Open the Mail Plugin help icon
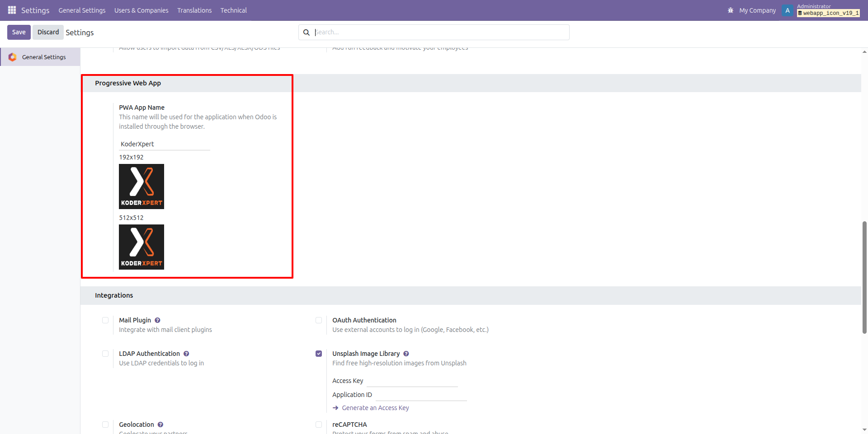Image resolution: width=868 pixels, height=434 pixels. click(157, 320)
